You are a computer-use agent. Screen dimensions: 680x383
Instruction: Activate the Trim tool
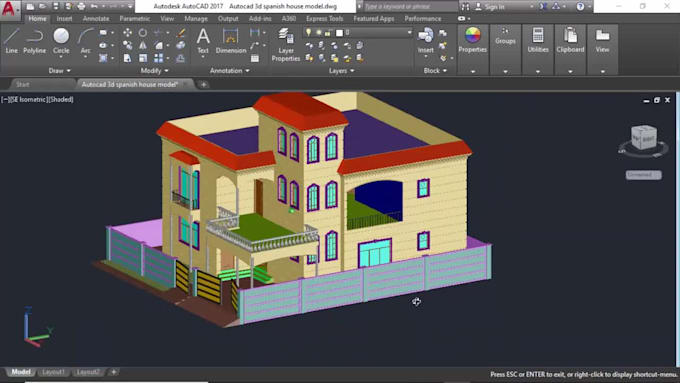click(x=158, y=33)
